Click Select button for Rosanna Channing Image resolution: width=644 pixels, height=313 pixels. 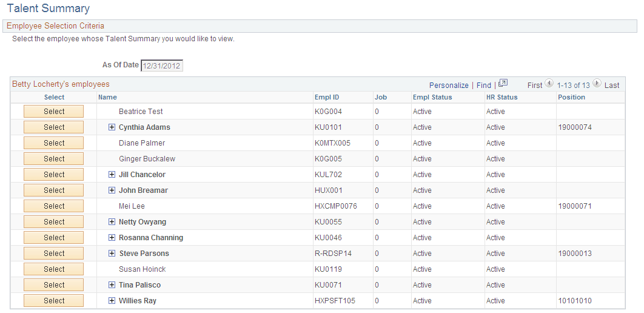pos(54,237)
